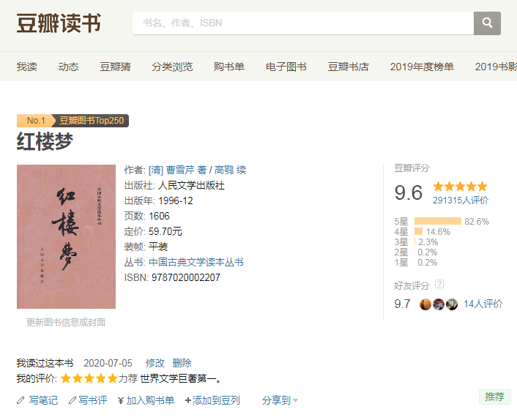Screen dimensions: 517x420
Task: Click the 书名、作者、ISBN search field
Action: pyautogui.click(x=302, y=23)
